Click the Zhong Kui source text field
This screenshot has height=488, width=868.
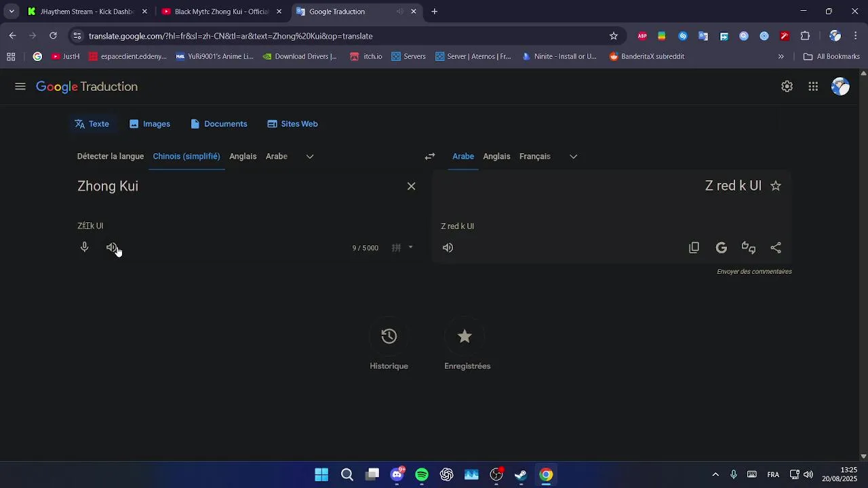(237, 186)
